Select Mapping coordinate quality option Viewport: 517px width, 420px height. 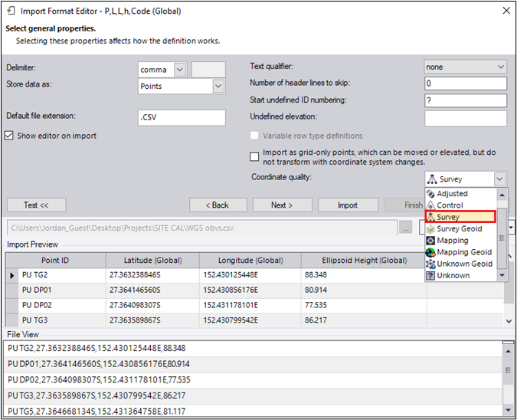[461, 241]
